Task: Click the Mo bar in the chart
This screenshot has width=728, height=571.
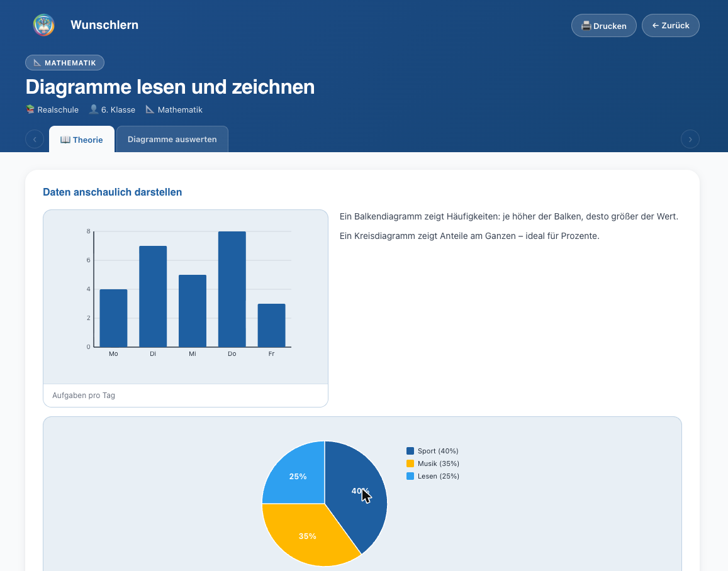Action: [x=113, y=318]
